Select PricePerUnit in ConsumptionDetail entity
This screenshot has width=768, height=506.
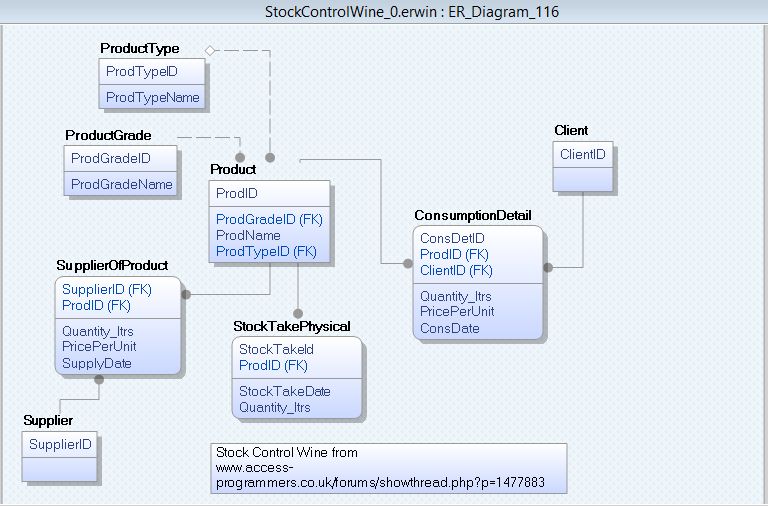pos(457,312)
